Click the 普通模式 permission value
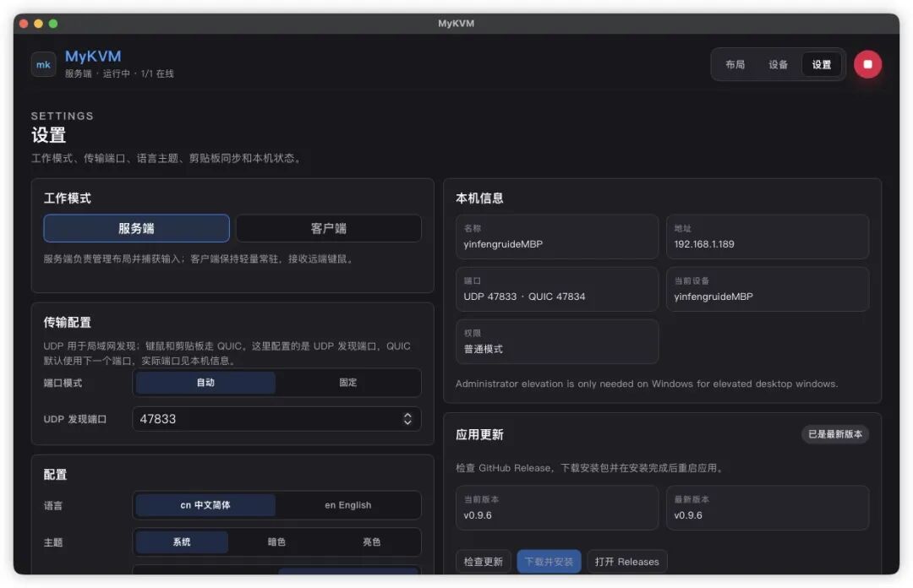The width and height of the screenshot is (913, 588). click(x=484, y=349)
